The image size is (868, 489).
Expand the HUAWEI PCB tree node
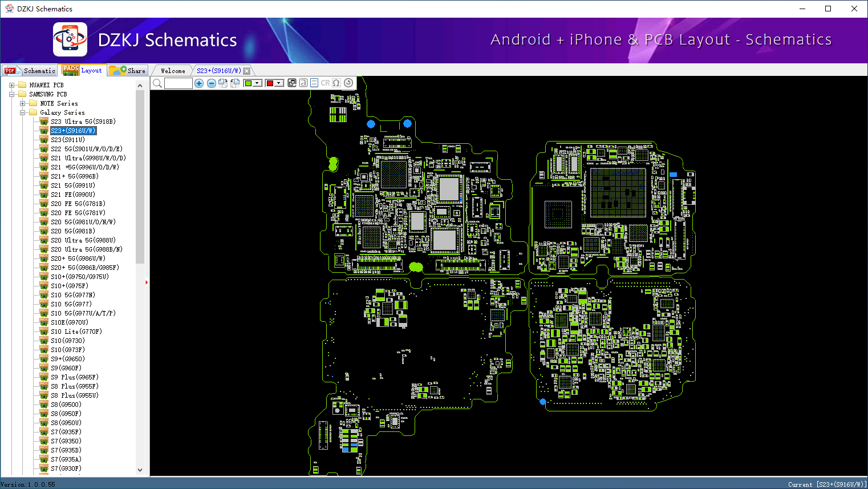(x=11, y=85)
